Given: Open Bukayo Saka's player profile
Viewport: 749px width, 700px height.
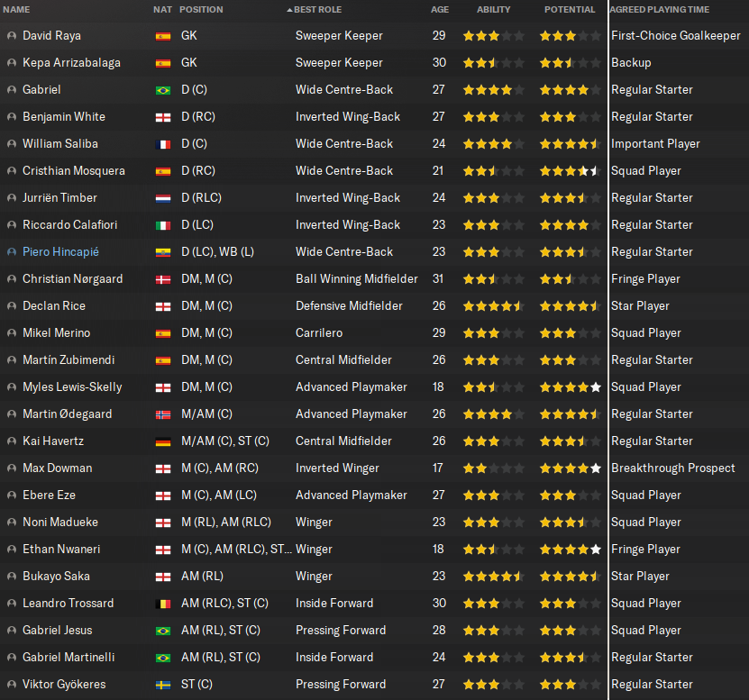Looking at the screenshot, I should 57,577.
